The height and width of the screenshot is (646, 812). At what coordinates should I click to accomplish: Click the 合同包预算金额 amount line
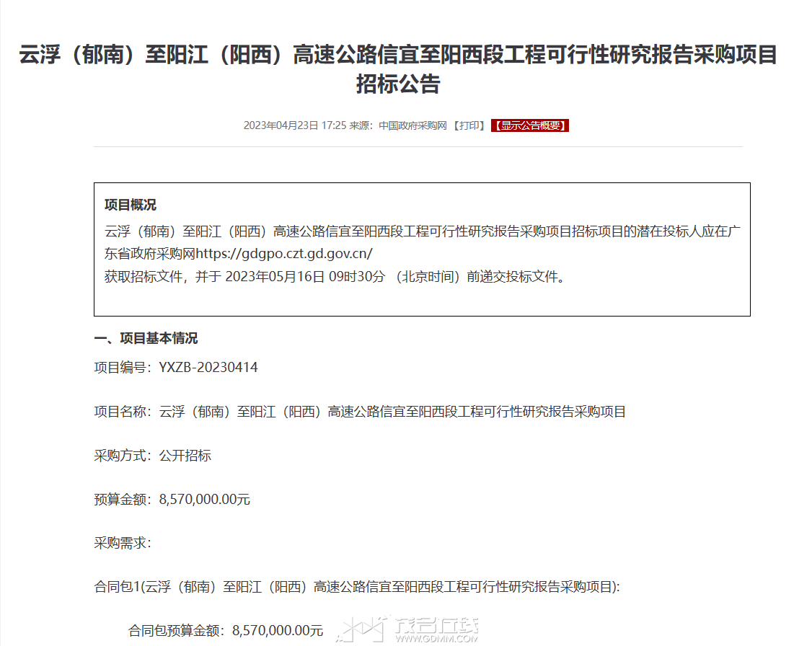click(226, 630)
